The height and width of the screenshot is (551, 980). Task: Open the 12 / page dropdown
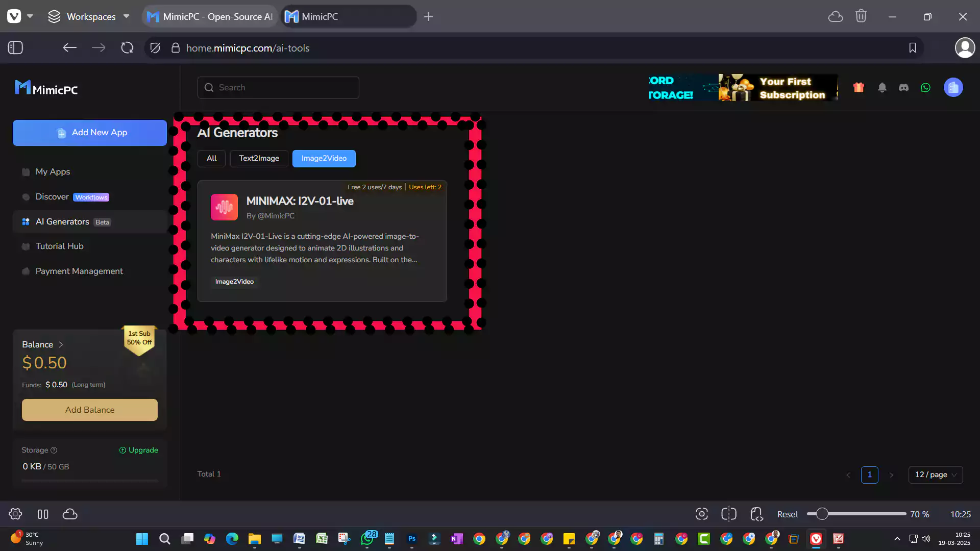936,475
